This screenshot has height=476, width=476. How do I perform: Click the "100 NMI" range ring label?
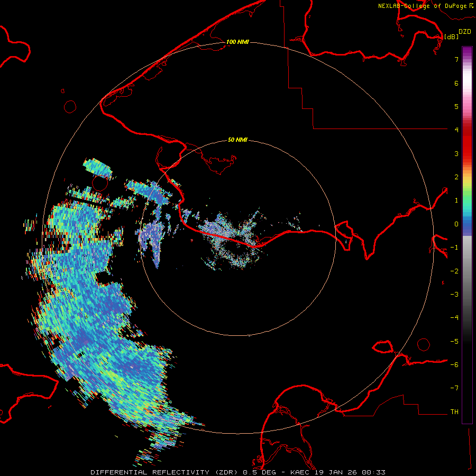coord(237,42)
